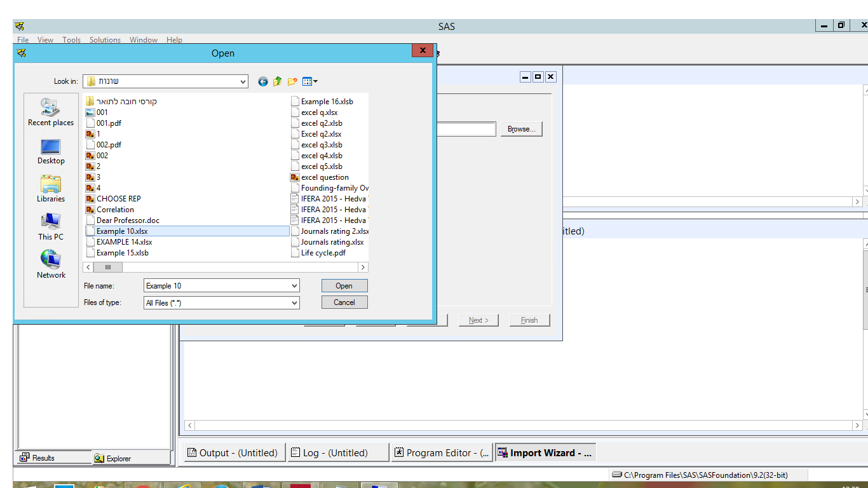The image size is (868, 488).
Task: Open the Window menu
Action: tap(144, 40)
